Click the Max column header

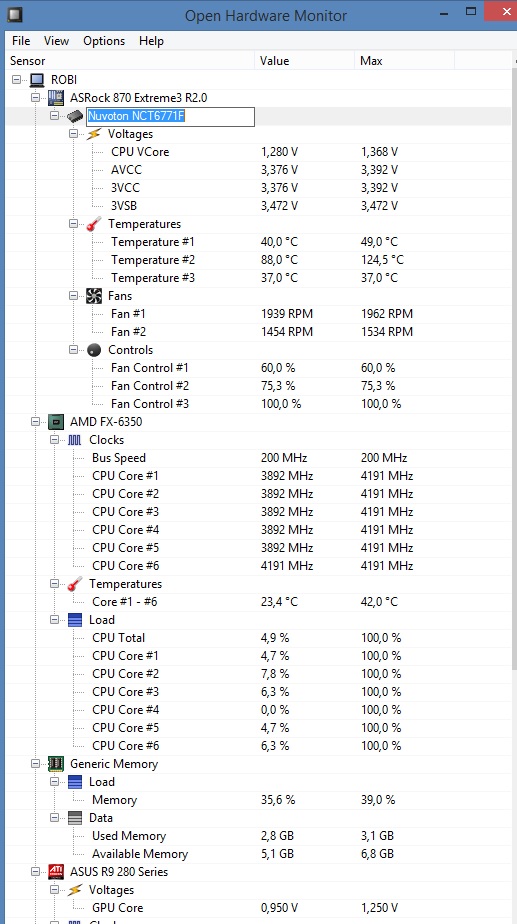[404, 61]
